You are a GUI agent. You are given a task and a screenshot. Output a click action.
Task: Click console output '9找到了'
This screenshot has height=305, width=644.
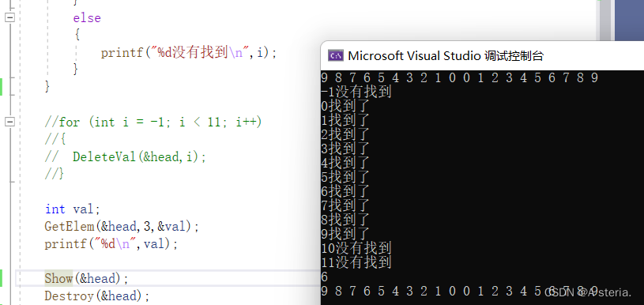coord(345,233)
